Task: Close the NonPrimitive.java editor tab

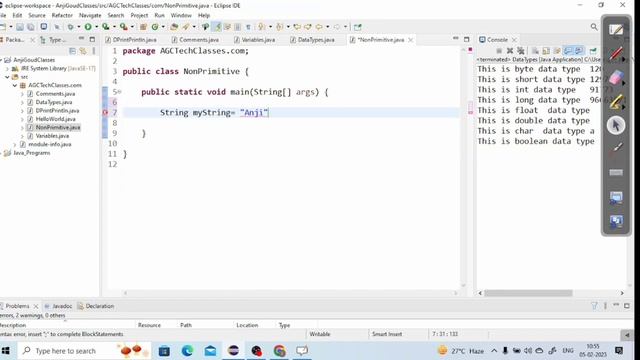Action: pos(411,40)
